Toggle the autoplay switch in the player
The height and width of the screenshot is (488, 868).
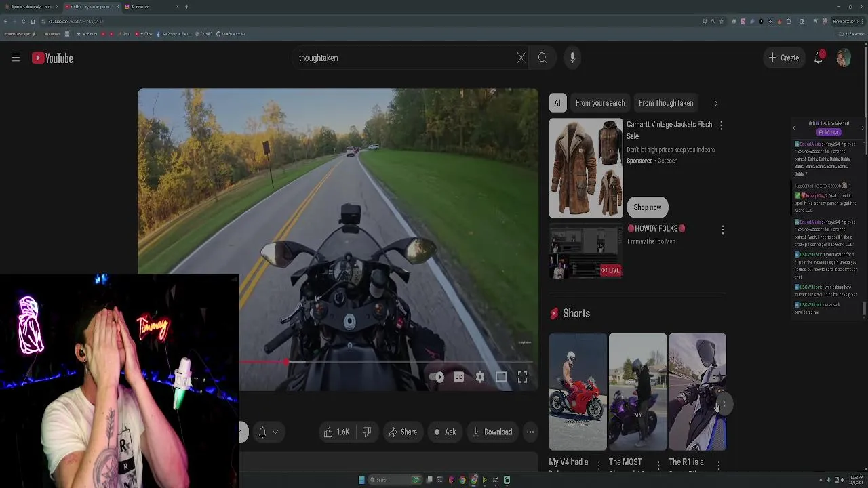437,377
